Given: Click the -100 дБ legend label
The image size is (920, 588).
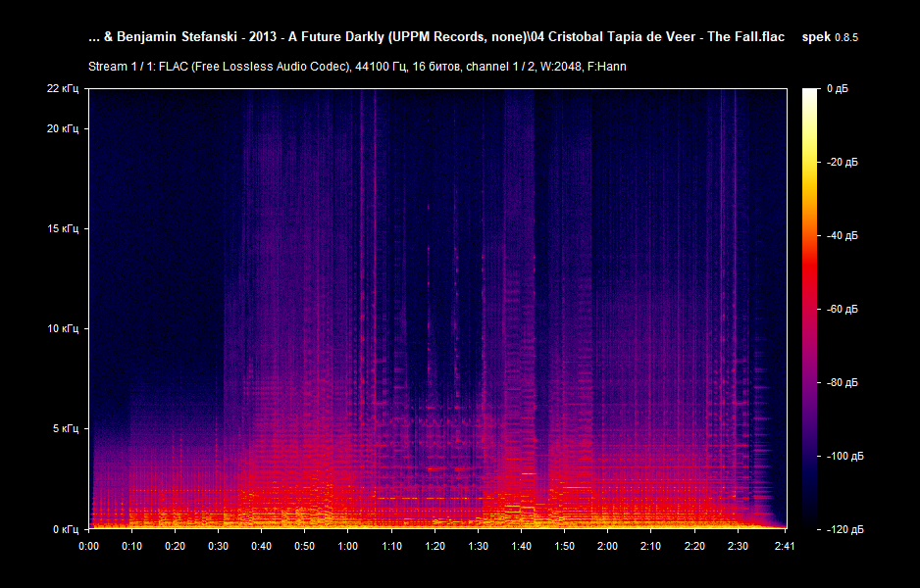Looking at the screenshot, I should pyautogui.click(x=845, y=456).
